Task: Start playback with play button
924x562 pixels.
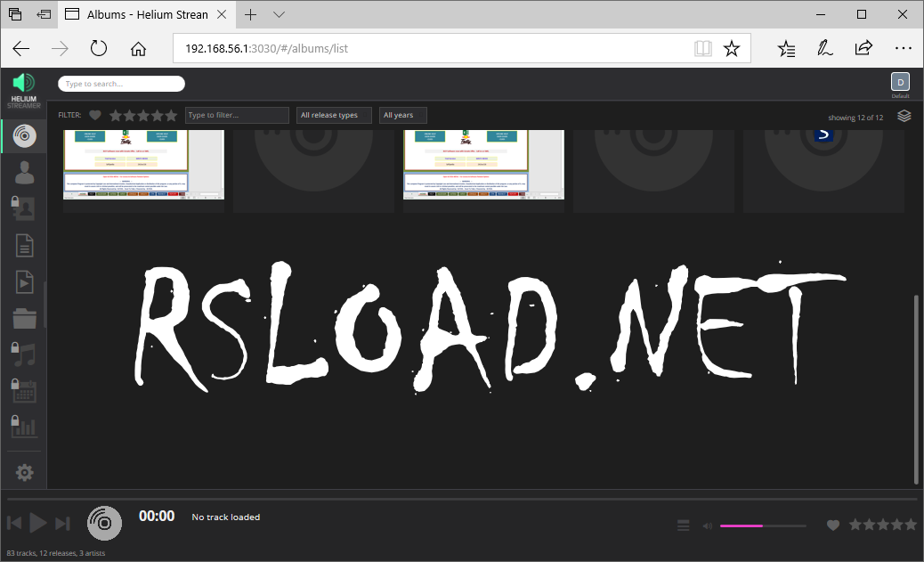Action: point(37,523)
